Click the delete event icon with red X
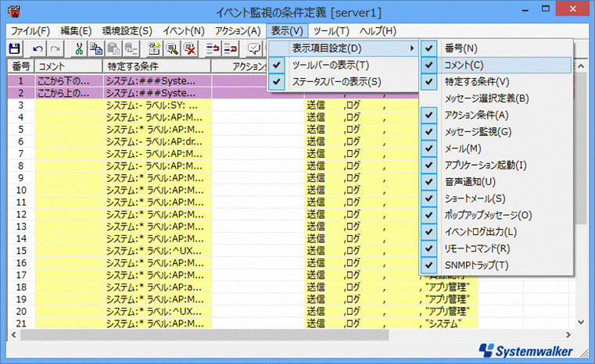Image resolution: width=595 pixels, height=364 pixels. [189, 49]
